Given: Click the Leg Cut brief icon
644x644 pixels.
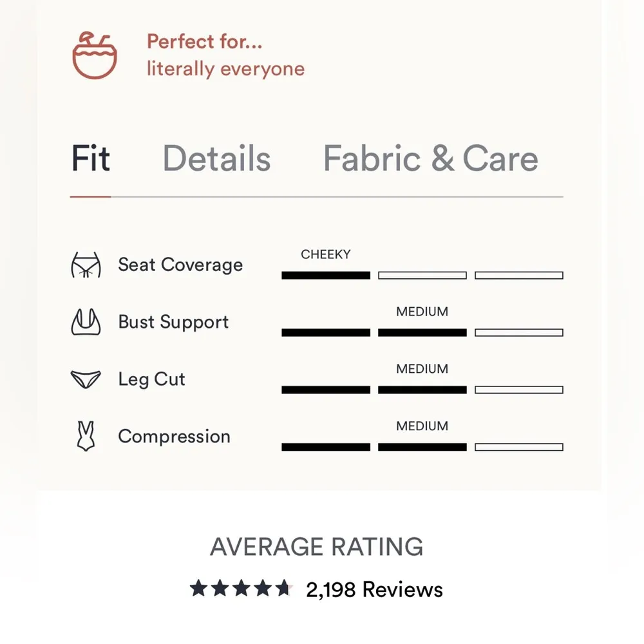Looking at the screenshot, I should click(86, 379).
